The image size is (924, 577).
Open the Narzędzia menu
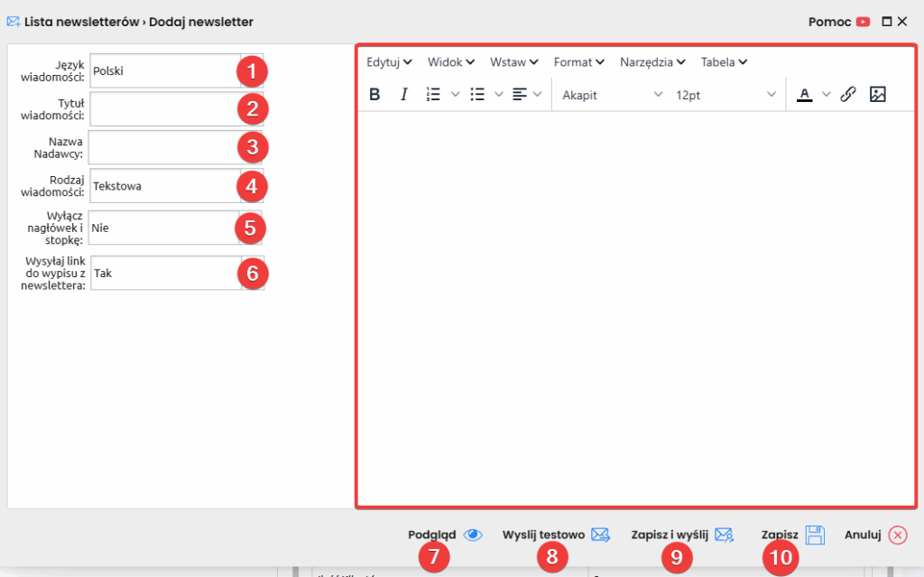click(652, 62)
